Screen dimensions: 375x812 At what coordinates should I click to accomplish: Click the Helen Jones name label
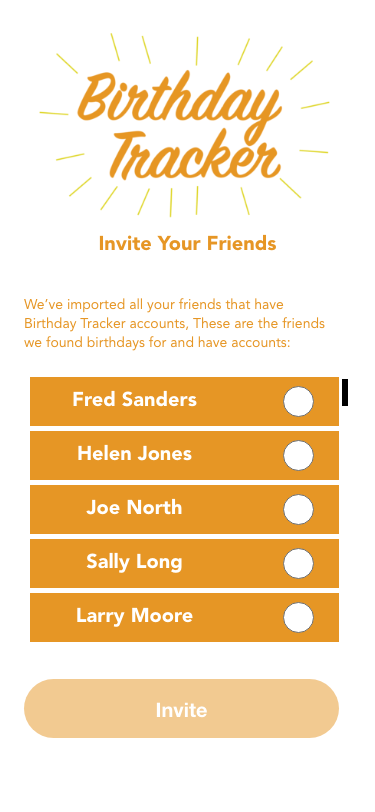pyautogui.click(x=135, y=454)
